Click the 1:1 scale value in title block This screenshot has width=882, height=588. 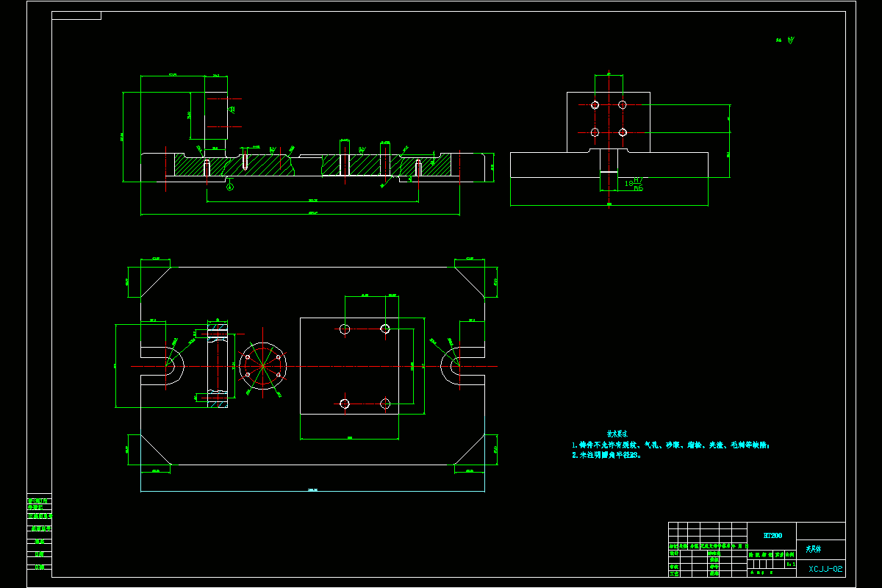[790, 564]
